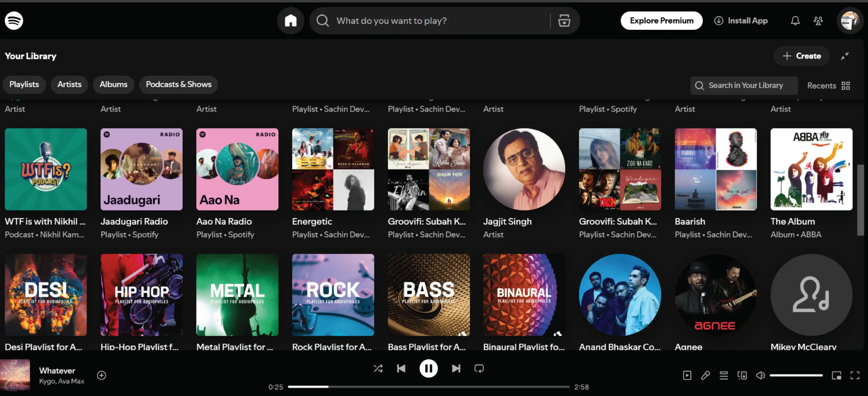Collapse Your Library with the minimize arrows
868x396 pixels.
845,56
